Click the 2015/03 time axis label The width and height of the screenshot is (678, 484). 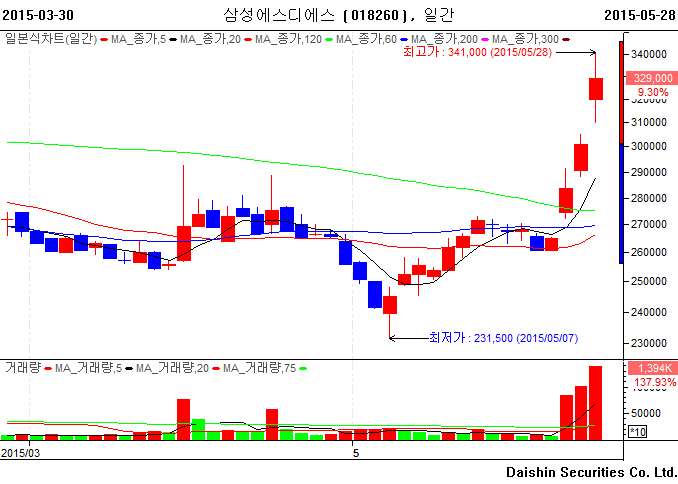point(20,453)
